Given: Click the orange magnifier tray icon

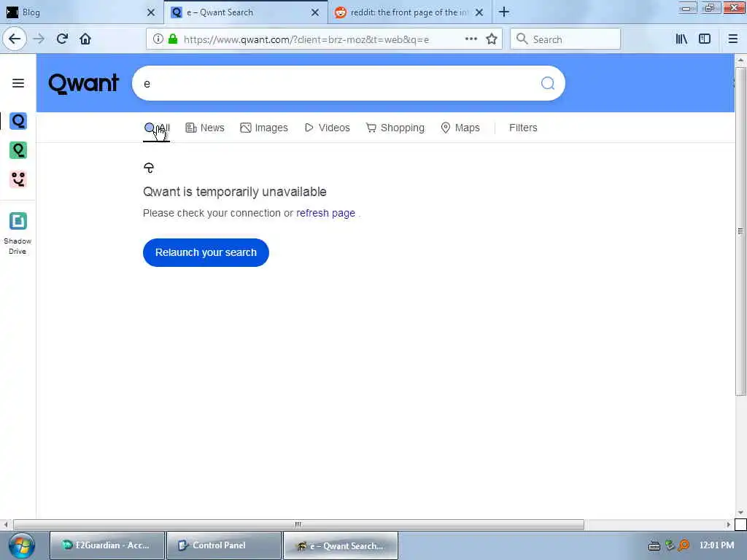Looking at the screenshot, I should (684, 545).
